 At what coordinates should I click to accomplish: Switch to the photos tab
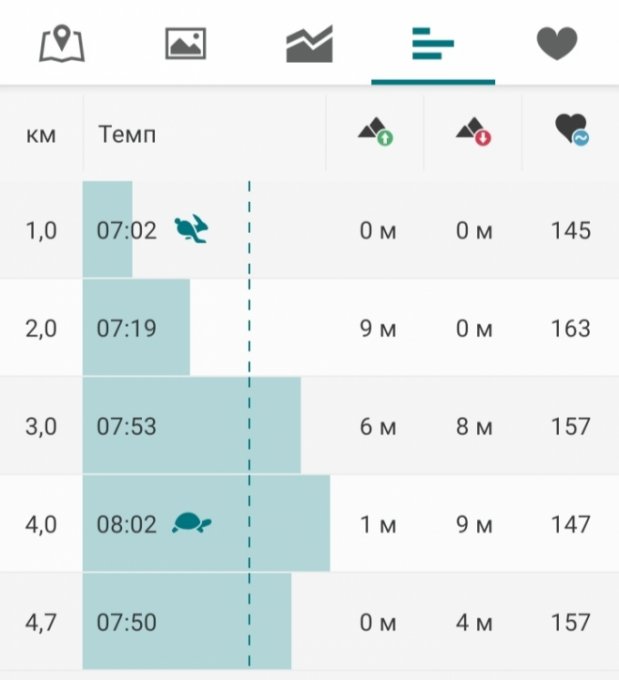pyautogui.click(x=186, y=44)
